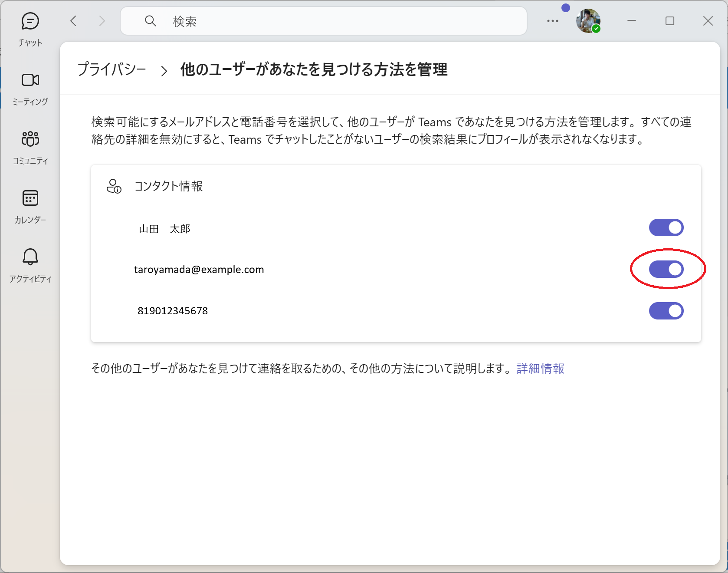Click the magnifying glass search icon

click(x=150, y=21)
